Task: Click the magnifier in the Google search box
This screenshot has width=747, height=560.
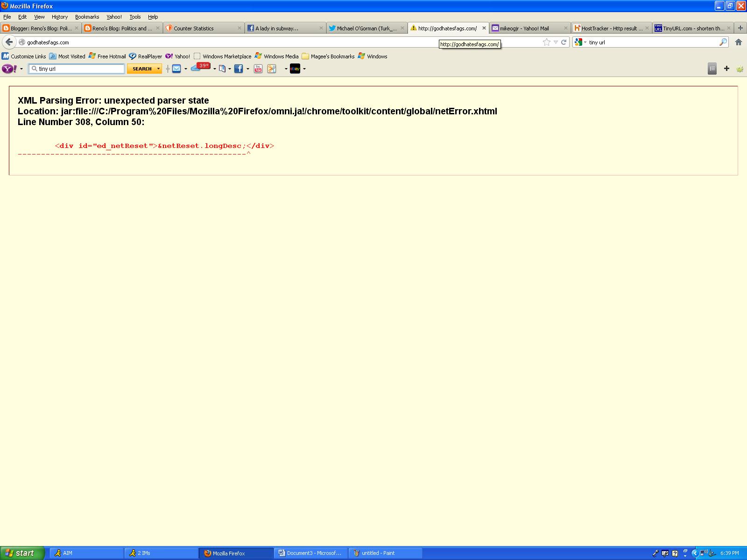Action: pyautogui.click(x=723, y=42)
